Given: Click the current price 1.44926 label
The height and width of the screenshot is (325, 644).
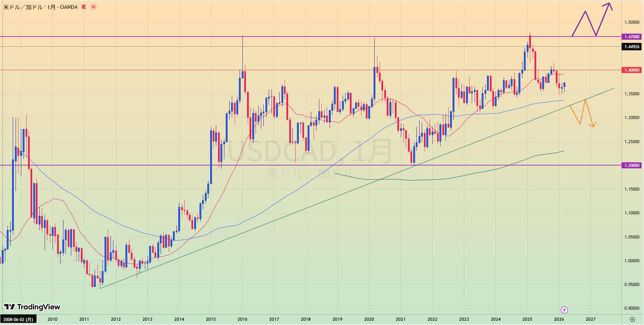Looking at the screenshot, I should point(632,47).
